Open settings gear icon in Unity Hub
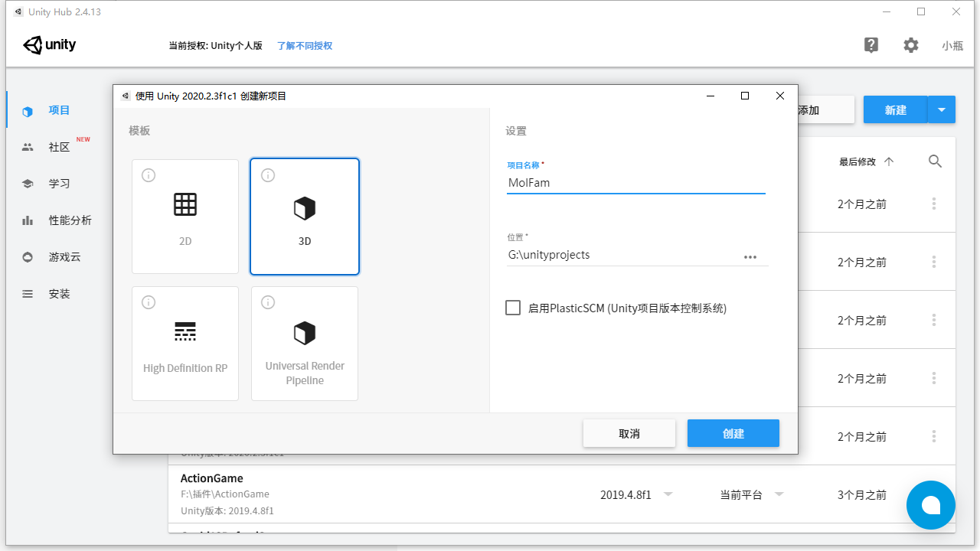The width and height of the screenshot is (980, 551). (911, 45)
